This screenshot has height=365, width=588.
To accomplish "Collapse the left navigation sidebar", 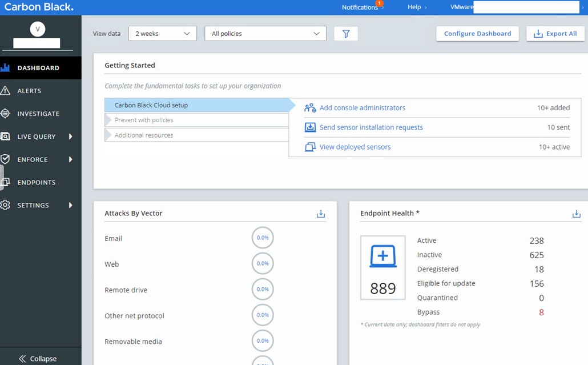I will pos(38,359).
